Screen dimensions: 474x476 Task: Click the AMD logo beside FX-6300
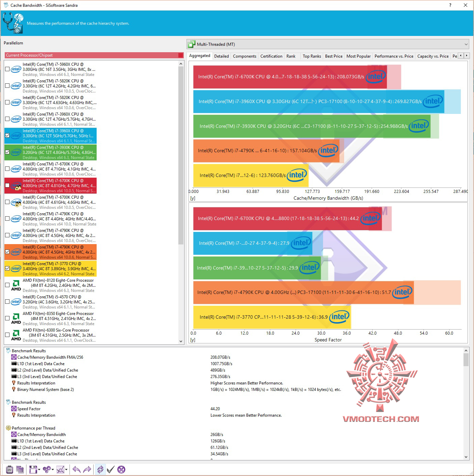point(16,335)
